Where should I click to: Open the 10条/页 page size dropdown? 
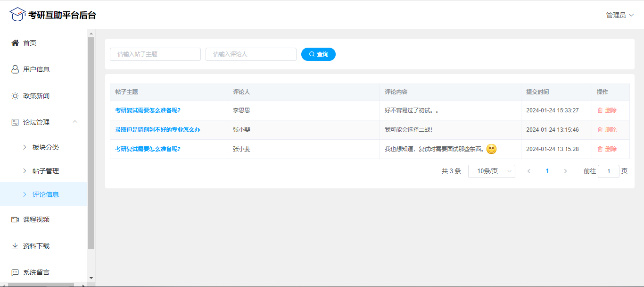pos(491,171)
